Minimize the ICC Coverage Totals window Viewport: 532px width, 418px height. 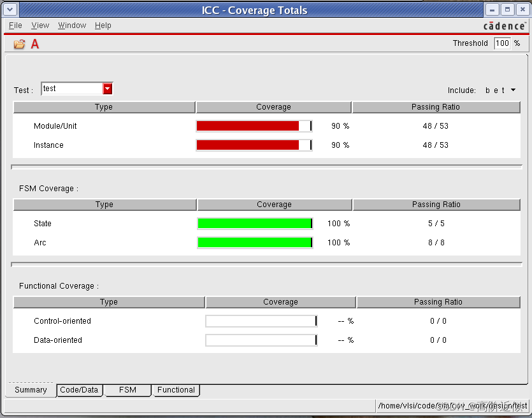492,10
